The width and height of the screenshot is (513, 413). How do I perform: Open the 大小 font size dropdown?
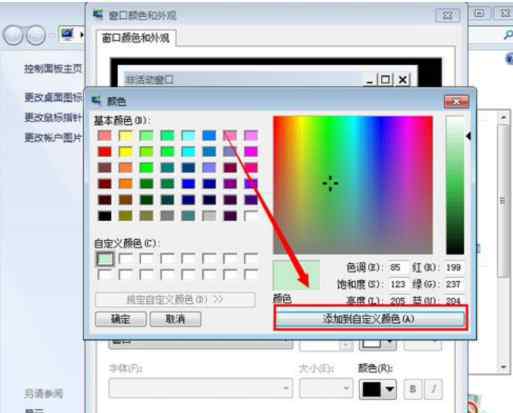(x=326, y=388)
